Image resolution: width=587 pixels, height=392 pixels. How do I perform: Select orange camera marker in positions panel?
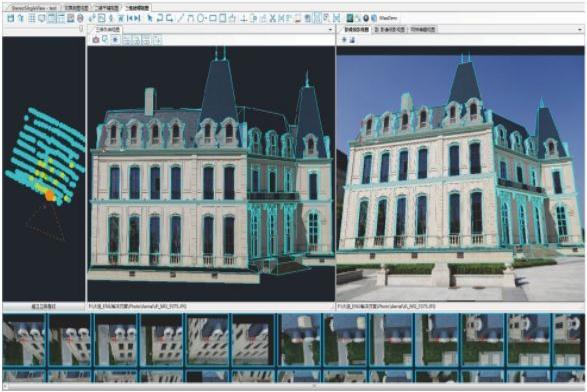50,195
